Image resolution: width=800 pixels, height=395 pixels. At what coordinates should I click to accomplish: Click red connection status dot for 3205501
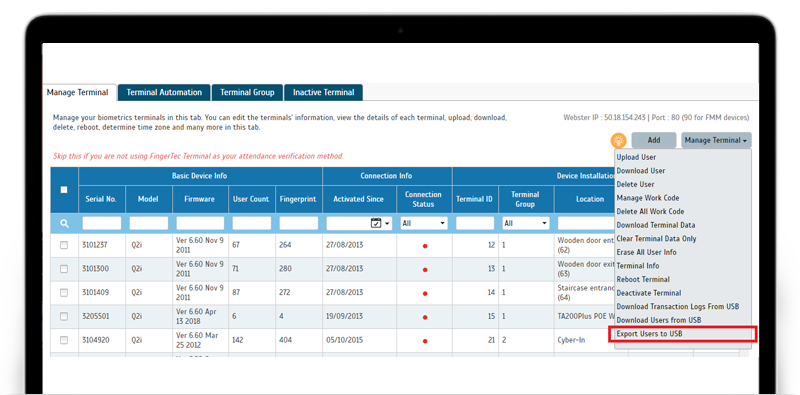(425, 317)
